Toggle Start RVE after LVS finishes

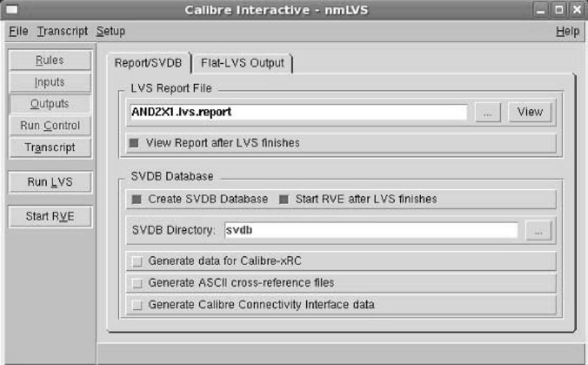284,199
